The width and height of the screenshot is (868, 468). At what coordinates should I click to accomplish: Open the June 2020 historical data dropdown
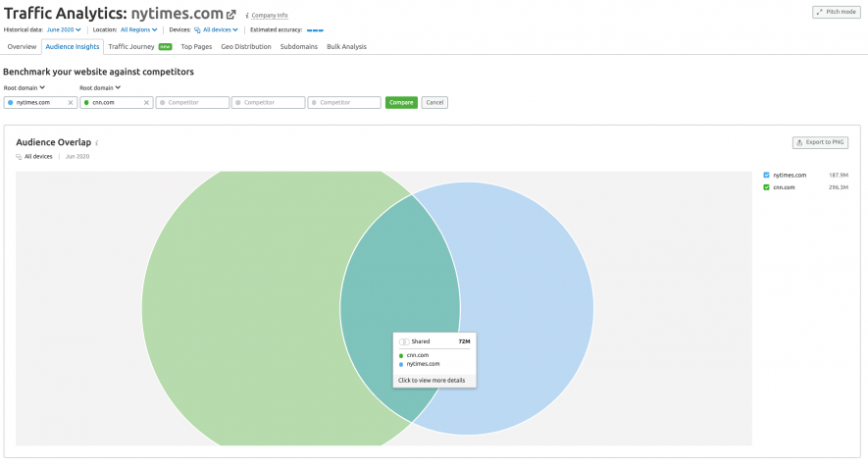coord(64,29)
